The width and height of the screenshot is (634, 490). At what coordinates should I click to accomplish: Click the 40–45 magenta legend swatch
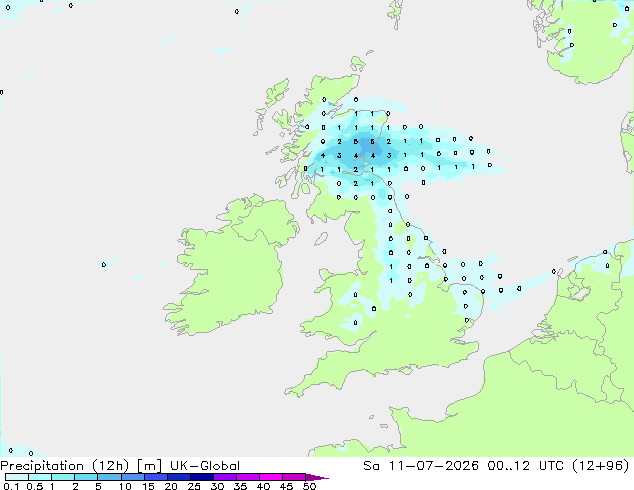(x=271, y=477)
